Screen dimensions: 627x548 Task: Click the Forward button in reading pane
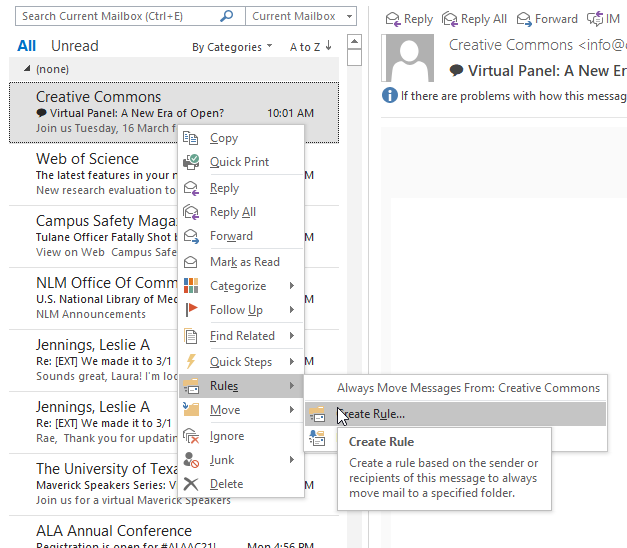[x=547, y=19]
